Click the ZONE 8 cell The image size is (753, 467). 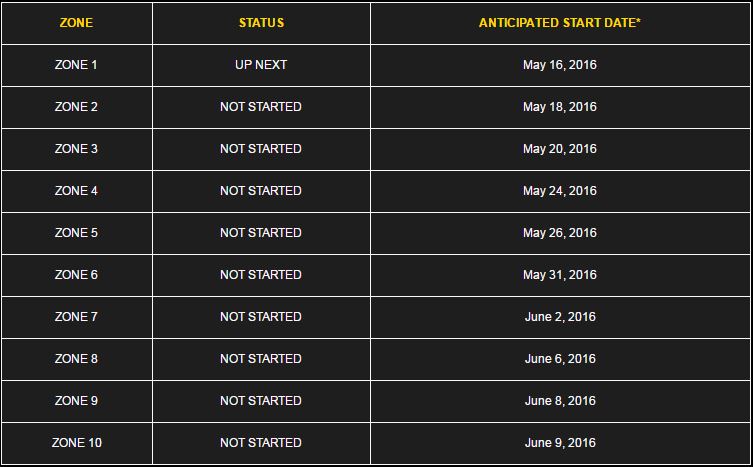pyautogui.click(x=76, y=359)
